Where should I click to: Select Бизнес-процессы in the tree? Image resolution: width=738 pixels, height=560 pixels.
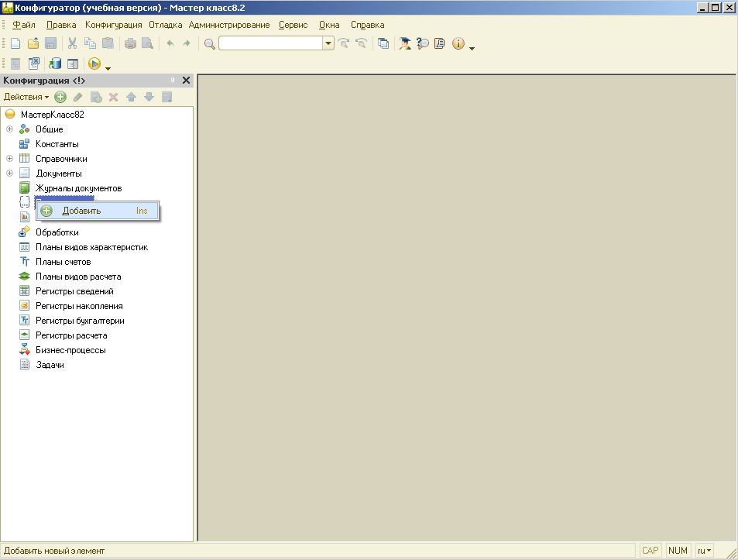[x=70, y=350]
